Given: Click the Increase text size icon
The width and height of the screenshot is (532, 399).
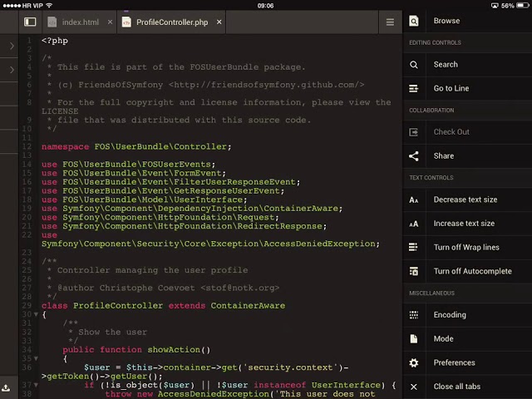Looking at the screenshot, I should pyautogui.click(x=414, y=224).
